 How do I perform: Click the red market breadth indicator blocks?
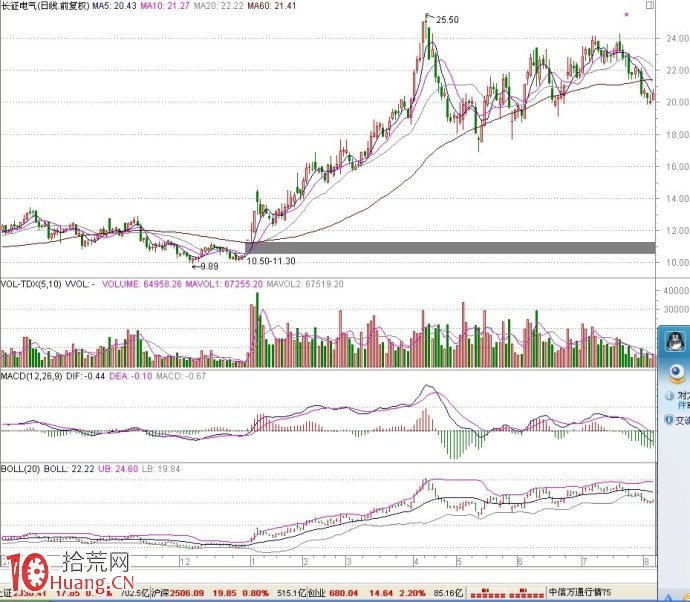506,593
